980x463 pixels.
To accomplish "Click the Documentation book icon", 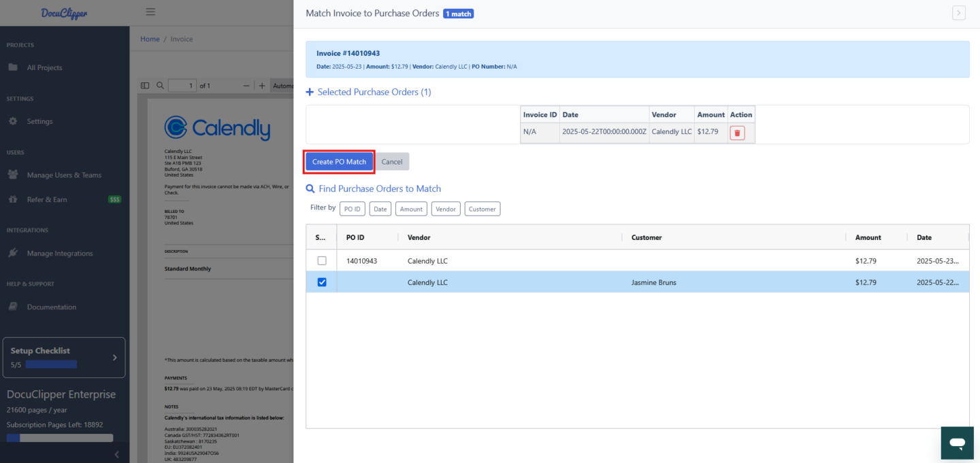I will click(x=13, y=307).
